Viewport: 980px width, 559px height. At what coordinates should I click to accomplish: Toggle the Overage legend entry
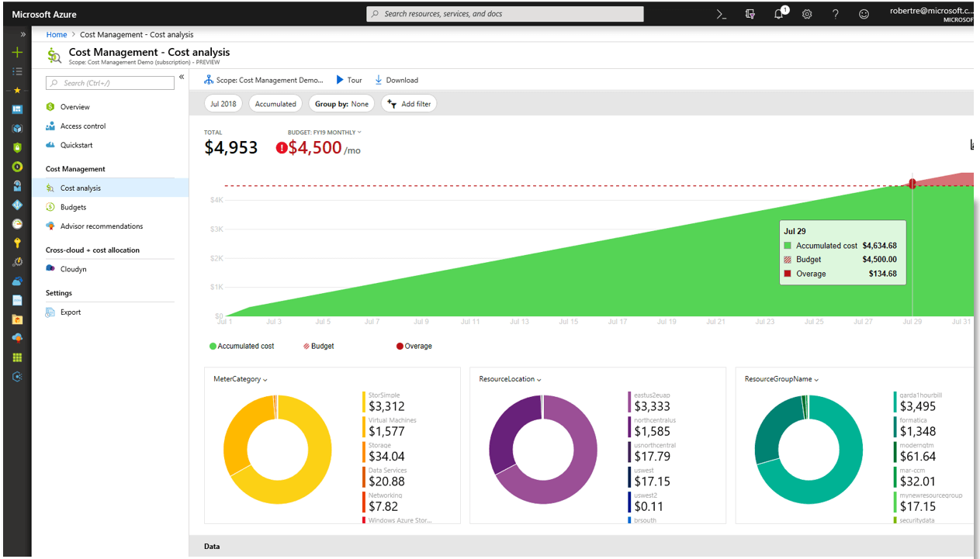(414, 346)
